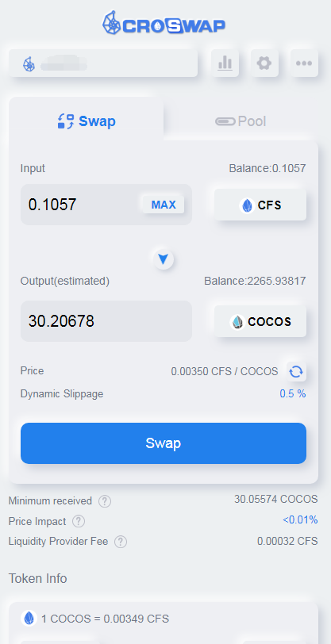Select the Swap tab

click(x=87, y=121)
